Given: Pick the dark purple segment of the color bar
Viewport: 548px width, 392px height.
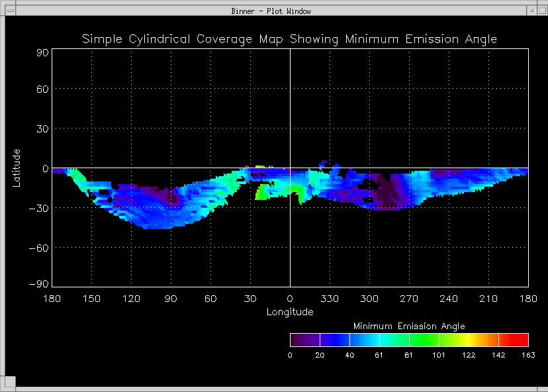Looking at the screenshot, I should 304,340.
